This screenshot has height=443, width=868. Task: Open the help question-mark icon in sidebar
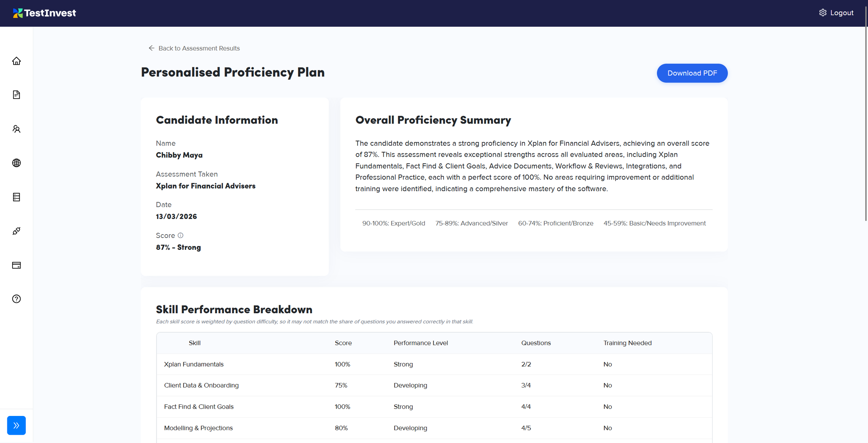(x=16, y=299)
